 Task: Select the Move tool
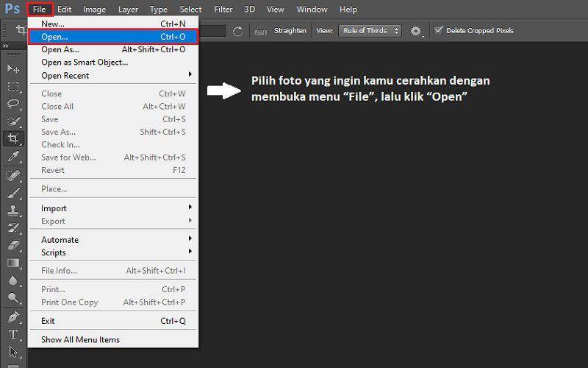13,68
